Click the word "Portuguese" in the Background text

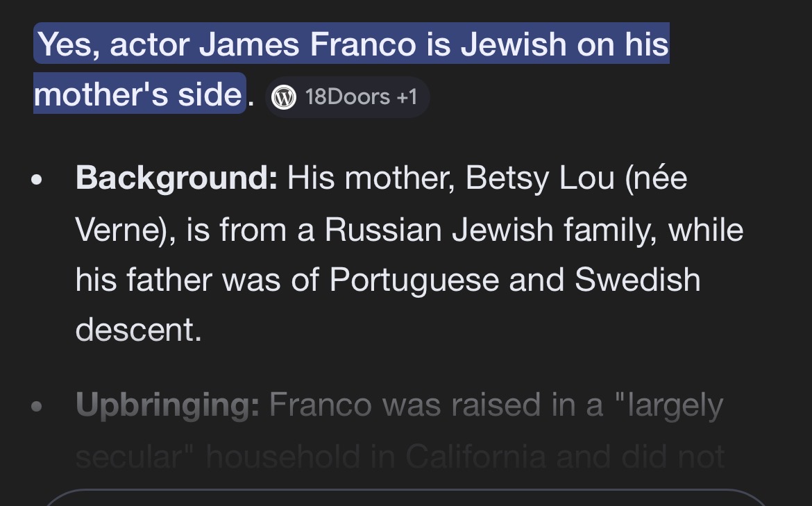(414, 280)
